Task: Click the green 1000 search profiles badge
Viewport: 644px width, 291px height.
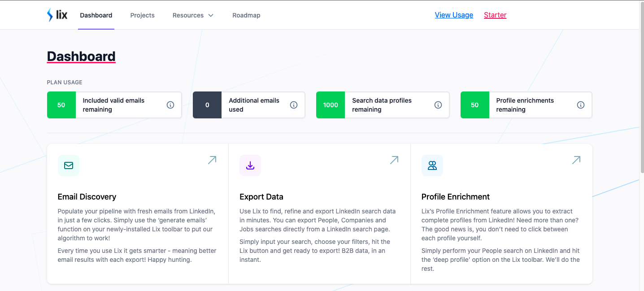Action: click(331, 105)
